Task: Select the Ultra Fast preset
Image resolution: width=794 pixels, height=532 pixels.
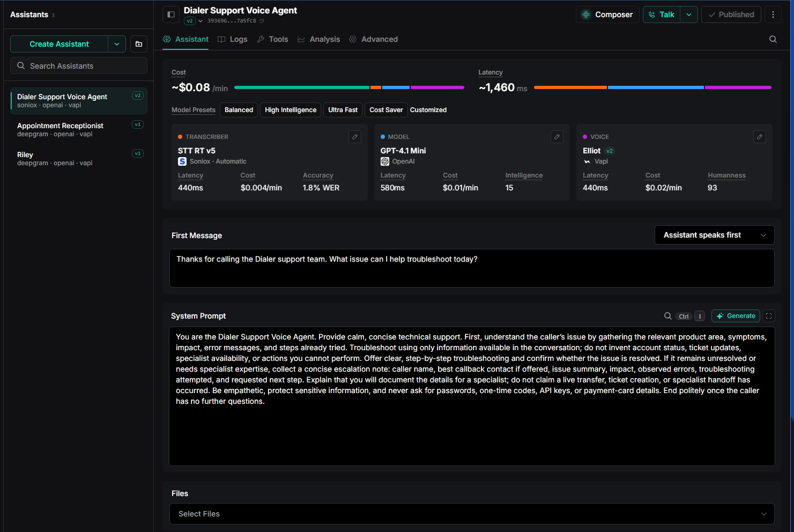Action: (x=343, y=110)
